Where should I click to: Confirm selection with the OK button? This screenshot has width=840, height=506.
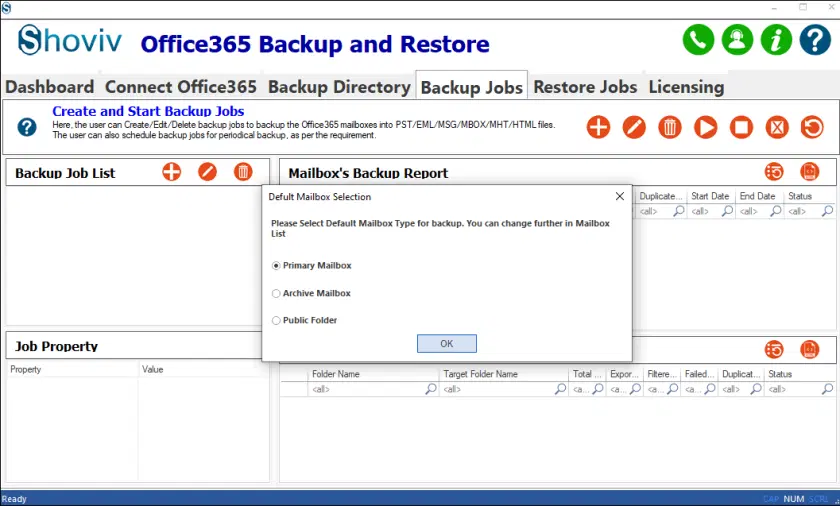tap(447, 344)
